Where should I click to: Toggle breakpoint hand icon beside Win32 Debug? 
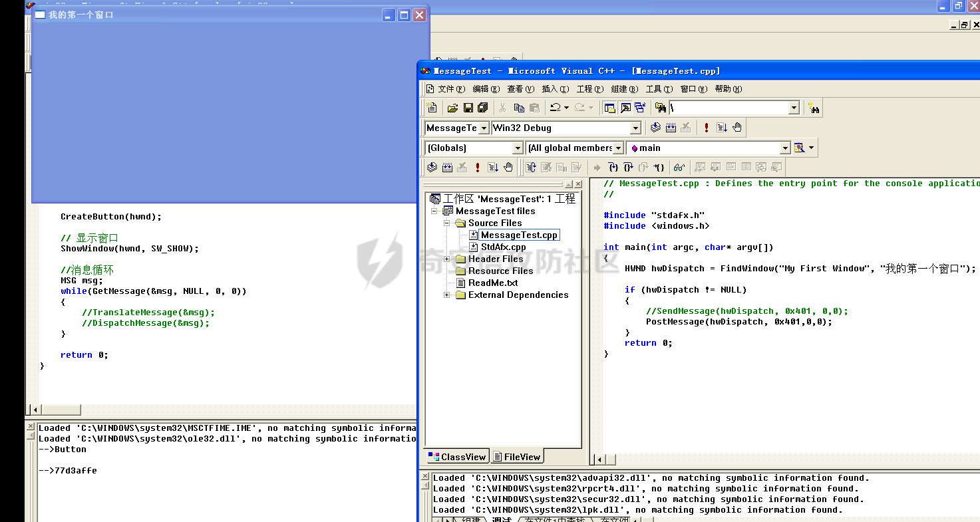[x=737, y=128]
